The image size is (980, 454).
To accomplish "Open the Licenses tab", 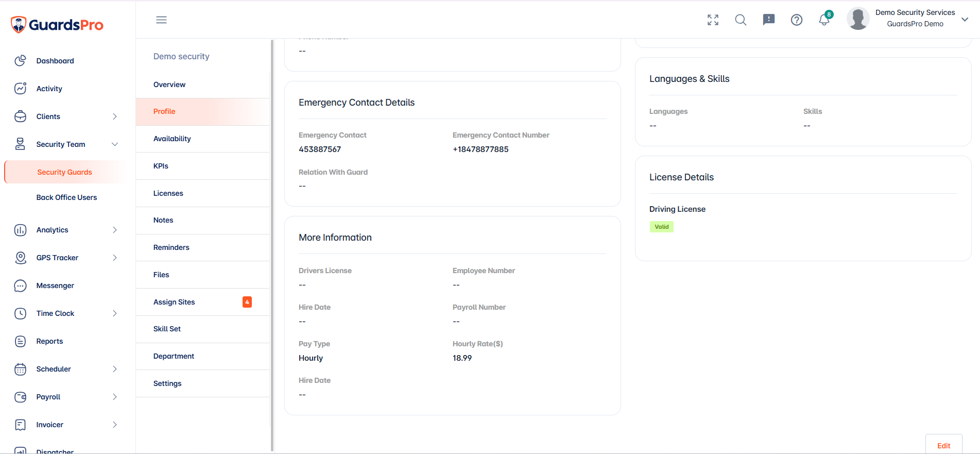I will [x=202, y=193].
